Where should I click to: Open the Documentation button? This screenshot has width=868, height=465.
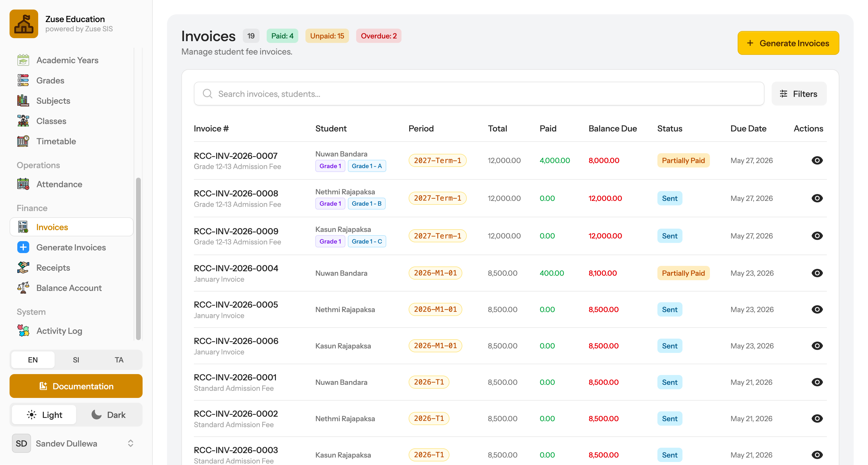tap(76, 386)
